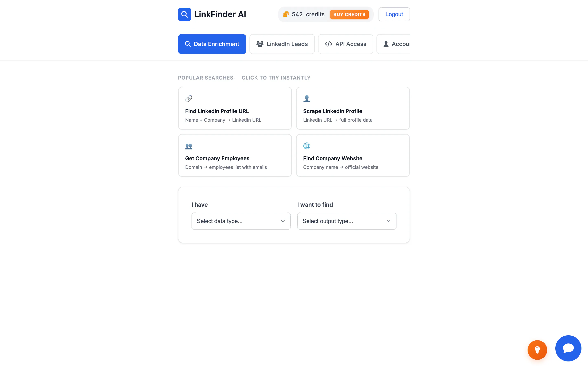The image size is (588, 368).
Task: Click the Buy Credits button
Action: [x=349, y=14]
